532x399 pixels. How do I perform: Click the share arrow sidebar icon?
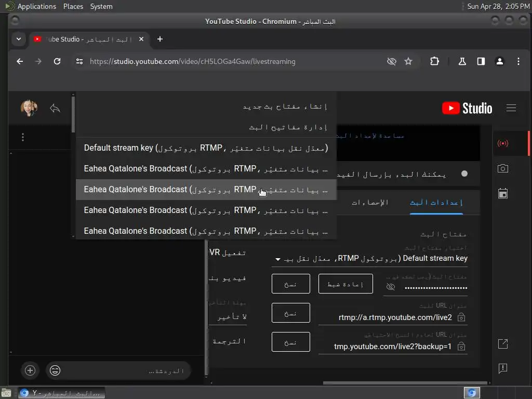[x=503, y=343]
